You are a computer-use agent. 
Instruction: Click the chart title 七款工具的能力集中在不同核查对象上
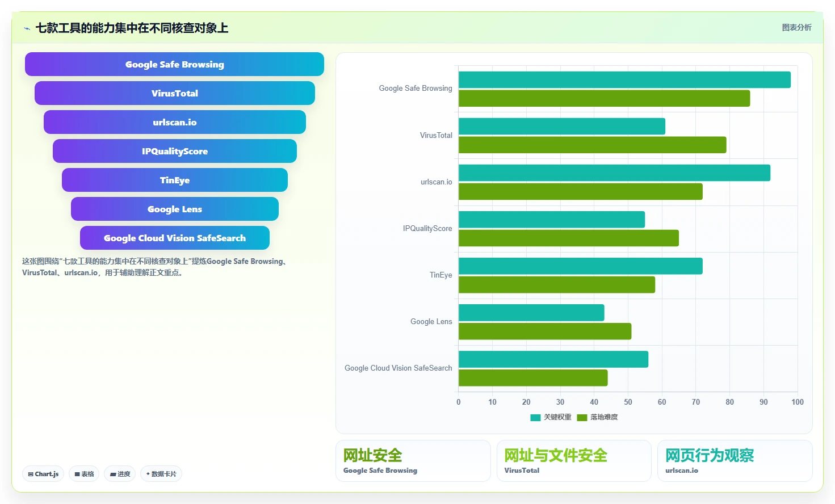click(x=132, y=28)
